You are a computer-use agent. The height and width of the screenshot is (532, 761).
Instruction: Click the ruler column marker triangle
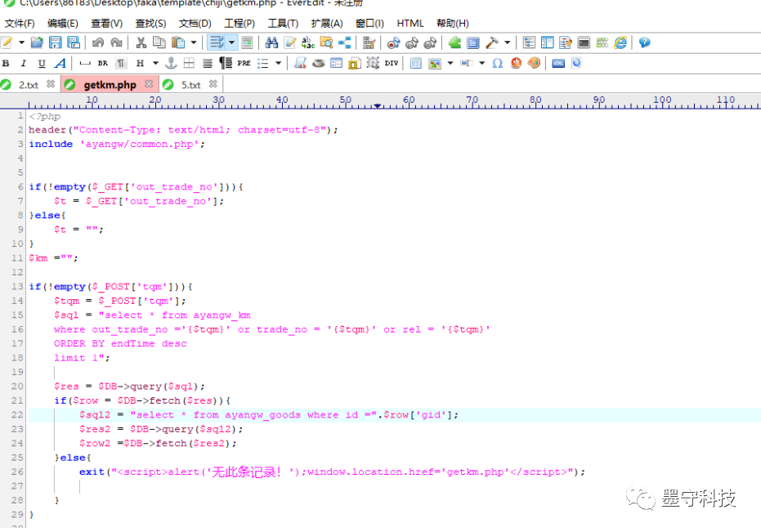[377, 105]
